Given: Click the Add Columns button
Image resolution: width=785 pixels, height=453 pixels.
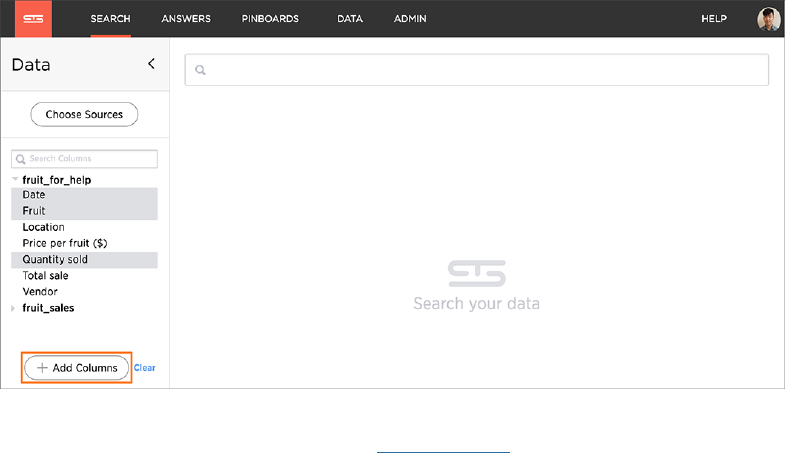Looking at the screenshot, I should tap(77, 368).
